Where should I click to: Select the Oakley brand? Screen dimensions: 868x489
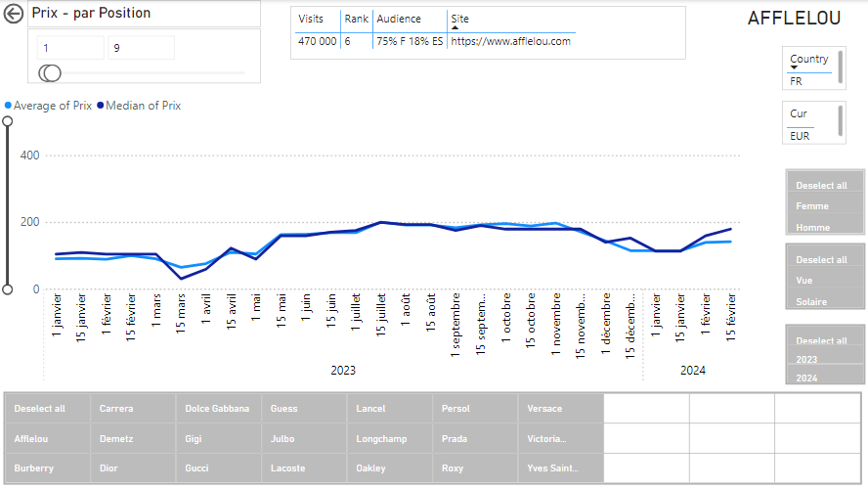click(389, 467)
